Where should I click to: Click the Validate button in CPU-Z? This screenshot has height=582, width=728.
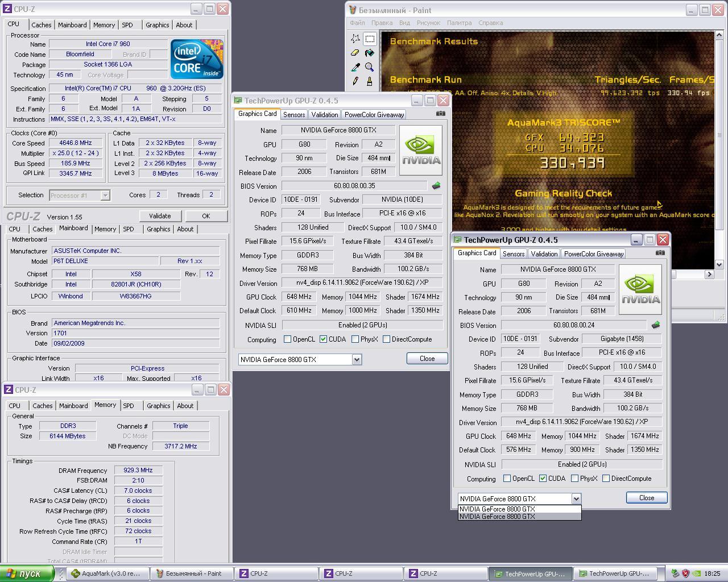tap(160, 216)
